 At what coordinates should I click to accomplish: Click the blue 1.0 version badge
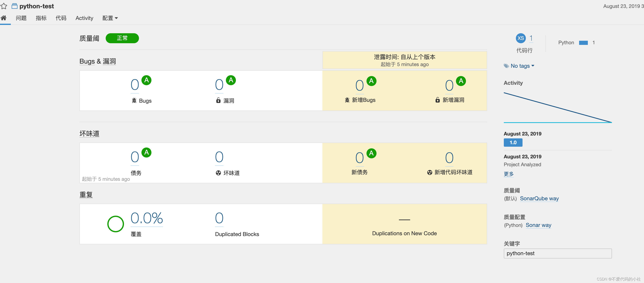tap(513, 143)
